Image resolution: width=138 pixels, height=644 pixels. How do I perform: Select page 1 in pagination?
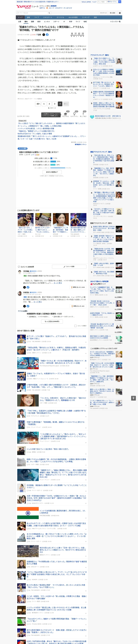(x=44, y=104)
